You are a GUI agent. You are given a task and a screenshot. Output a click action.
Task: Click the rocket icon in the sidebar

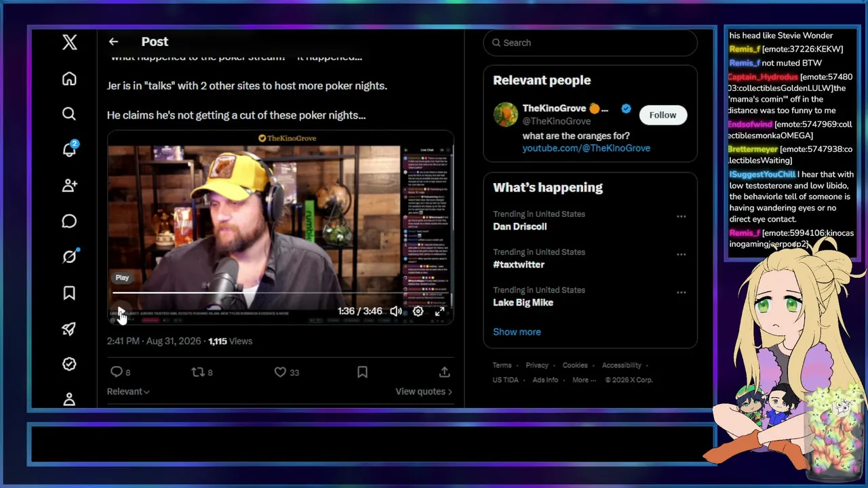(x=69, y=329)
